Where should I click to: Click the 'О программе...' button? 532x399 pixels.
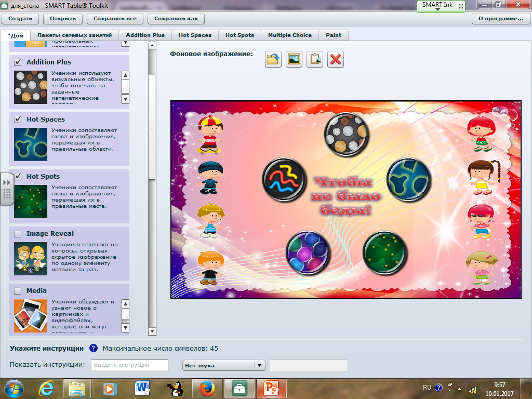500,19
